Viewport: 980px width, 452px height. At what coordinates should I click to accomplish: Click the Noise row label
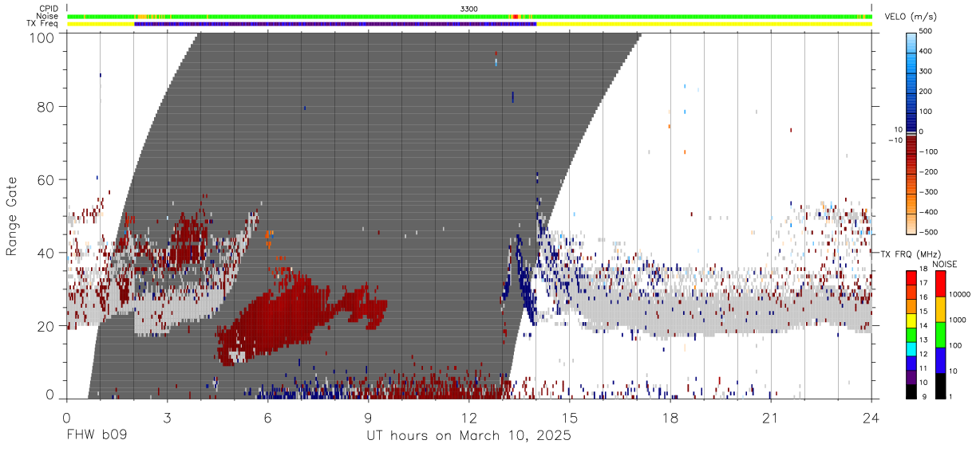click(x=48, y=16)
